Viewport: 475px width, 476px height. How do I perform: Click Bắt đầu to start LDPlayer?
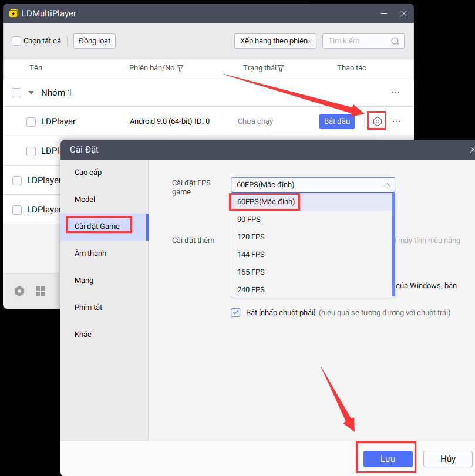pos(337,121)
